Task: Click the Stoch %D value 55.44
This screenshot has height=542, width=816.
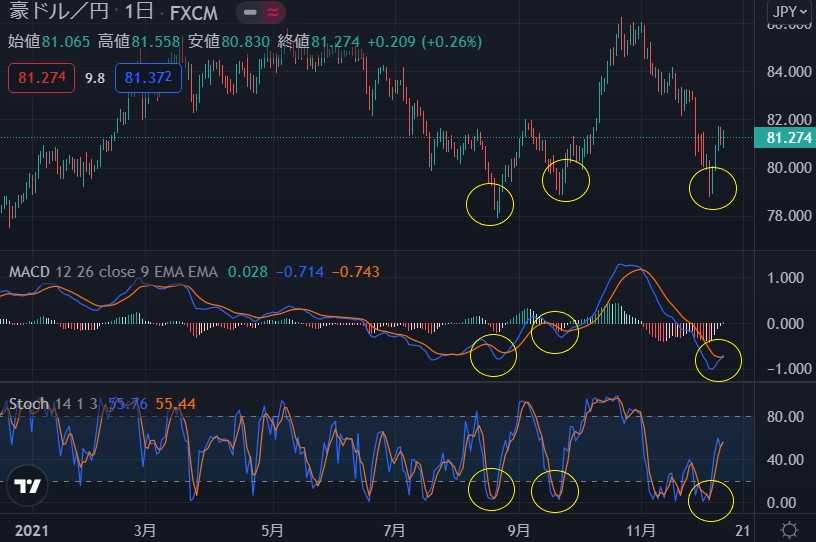Action: tap(175, 404)
